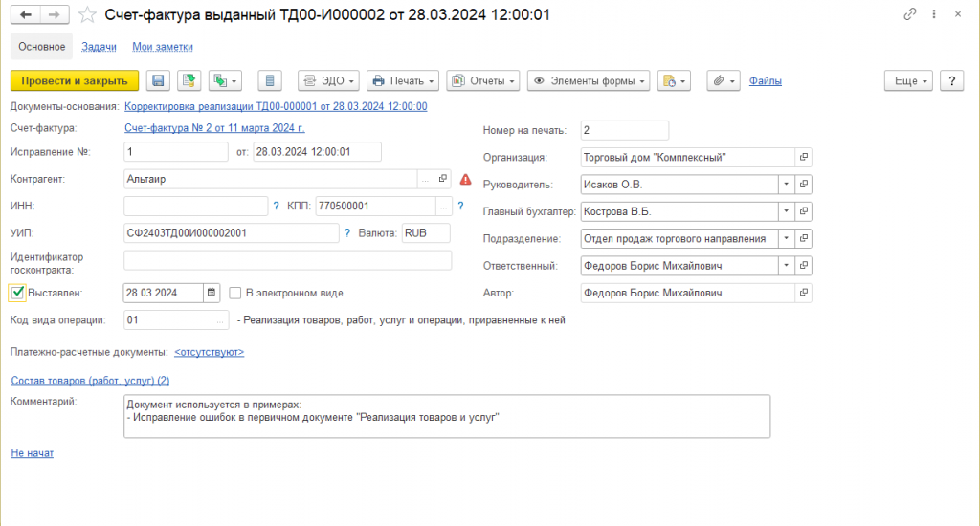The width and height of the screenshot is (980, 526).
Task: Open Корректировка реализации ТД00-000001 base document link
Action: (x=276, y=106)
